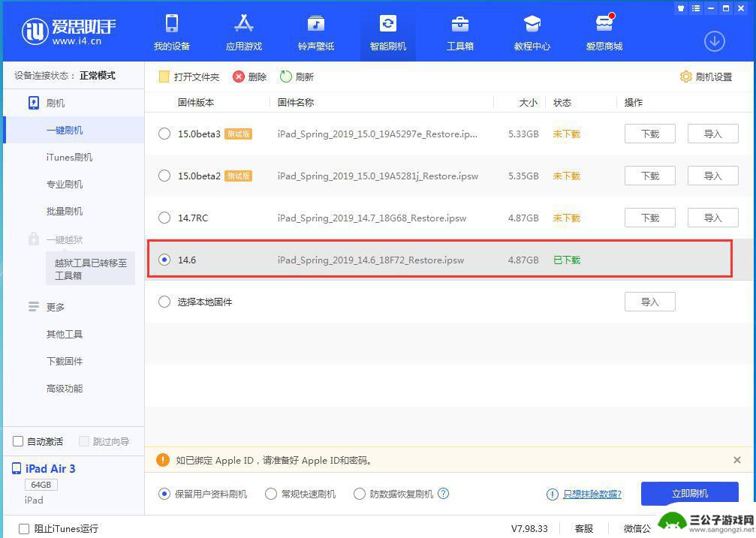
Task: Open the 爱思商城 store icon
Action: tap(604, 23)
